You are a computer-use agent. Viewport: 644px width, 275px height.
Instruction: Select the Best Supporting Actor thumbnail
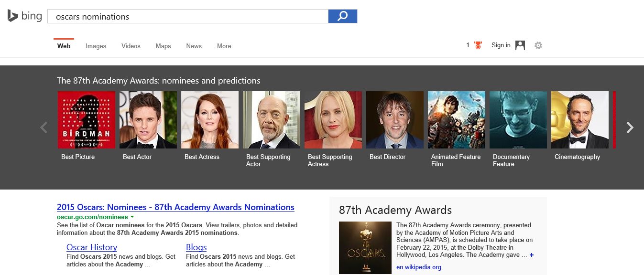point(272,120)
